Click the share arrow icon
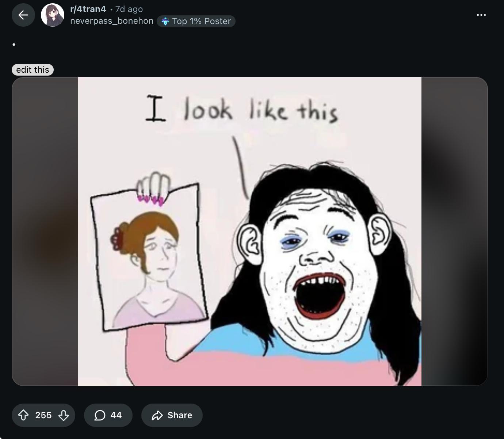Image resolution: width=504 pixels, height=439 pixels. pyautogui.click(x=157, y=415)
